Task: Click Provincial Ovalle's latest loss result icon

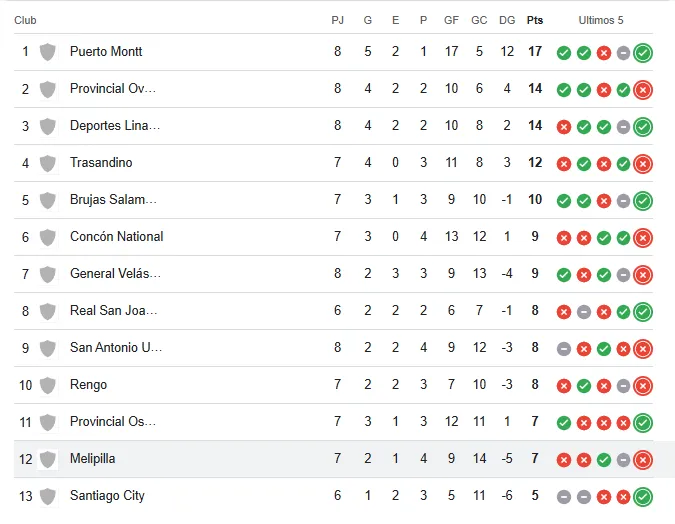Action: (643, 90)
